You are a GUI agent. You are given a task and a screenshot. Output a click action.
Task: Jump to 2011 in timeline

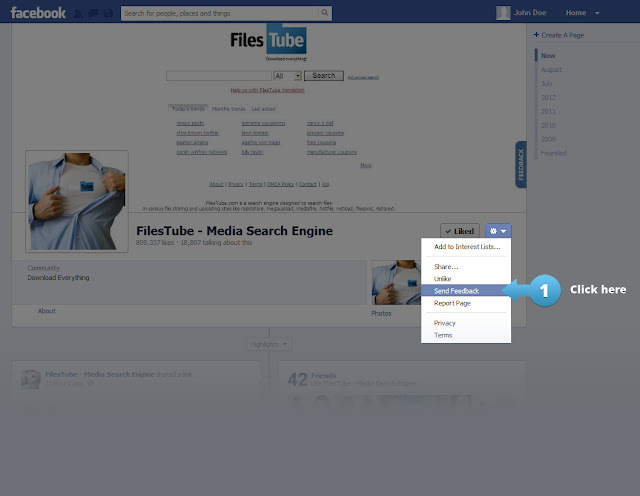click(548, 111)
